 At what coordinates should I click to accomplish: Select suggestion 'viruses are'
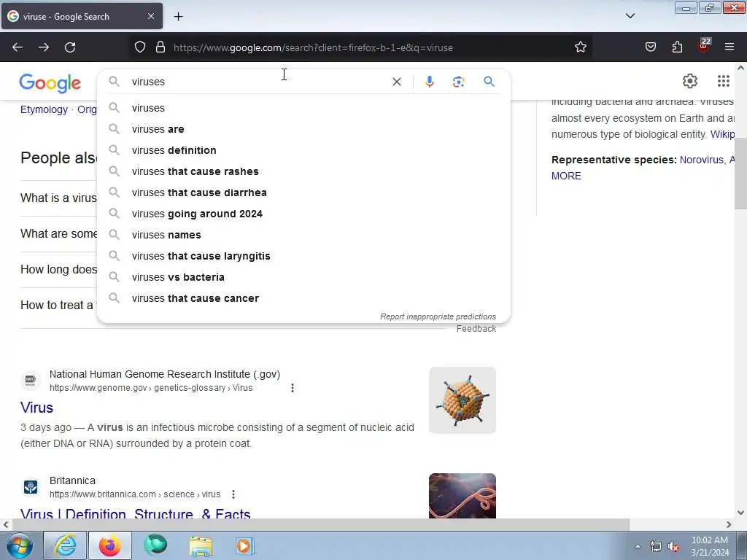tap(303, 129)
